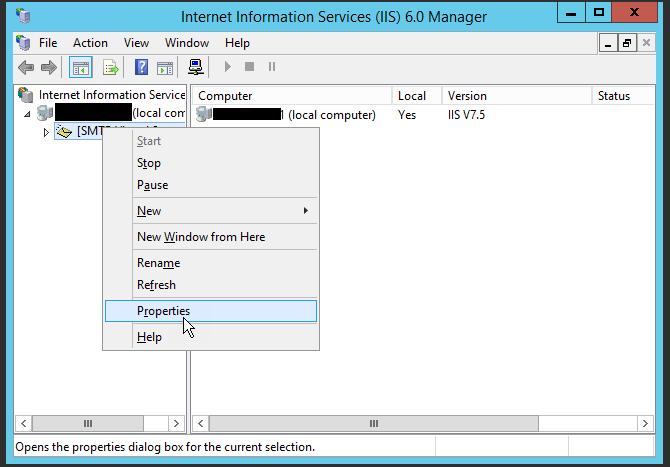Image resolution: width=670 pixels, height=467 pixels.
Task: Click right arrow of left pane scrollbar
Action: point(176,424)
